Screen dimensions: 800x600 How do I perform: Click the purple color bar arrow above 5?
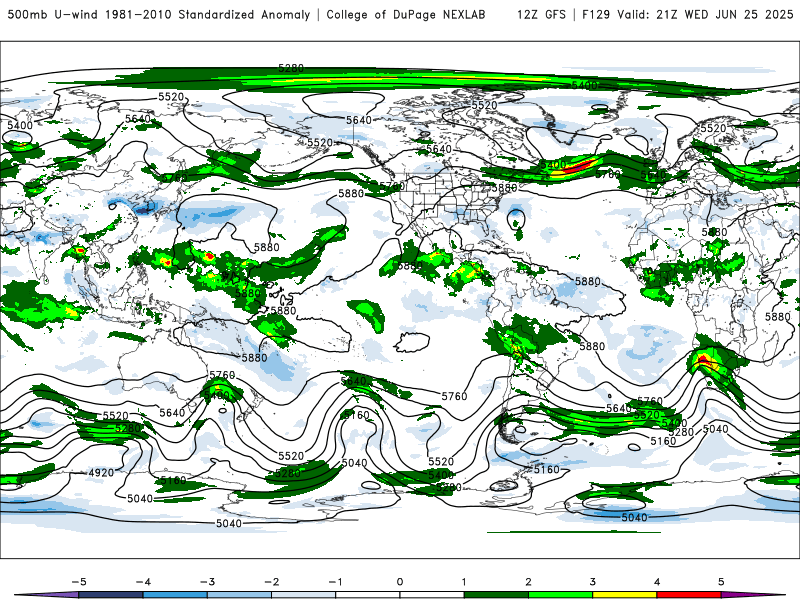pyautogui.click(x=753, y=595)
